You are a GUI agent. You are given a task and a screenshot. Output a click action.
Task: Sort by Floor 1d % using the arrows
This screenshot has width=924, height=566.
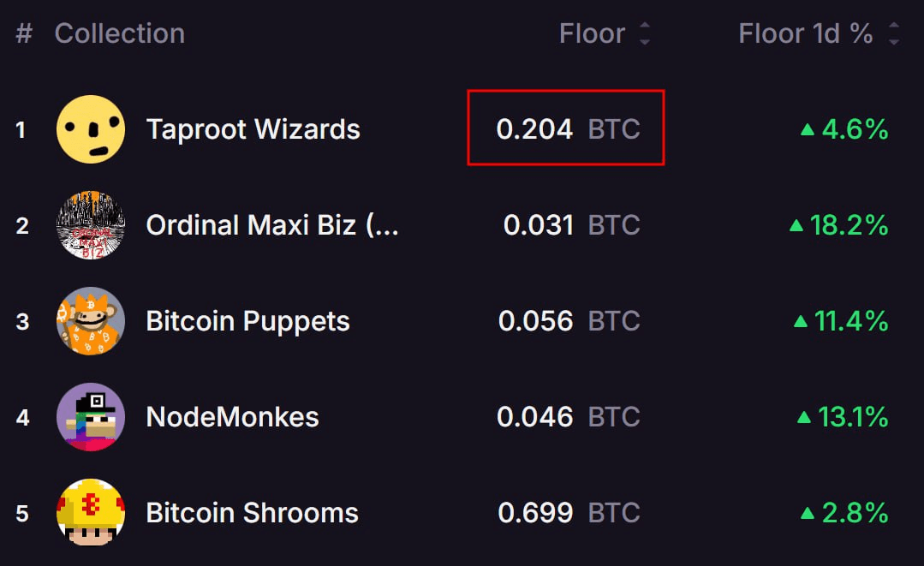pyautogui.click(x=894, y=34)
